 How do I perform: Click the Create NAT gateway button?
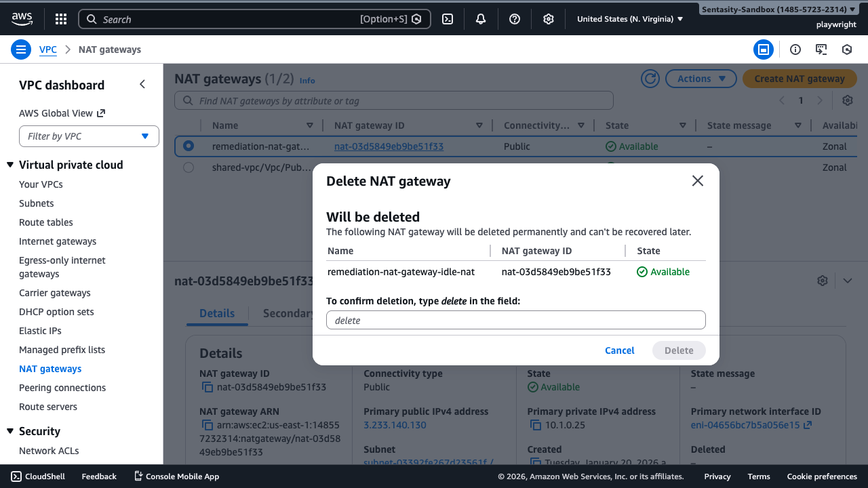(800, 79)
